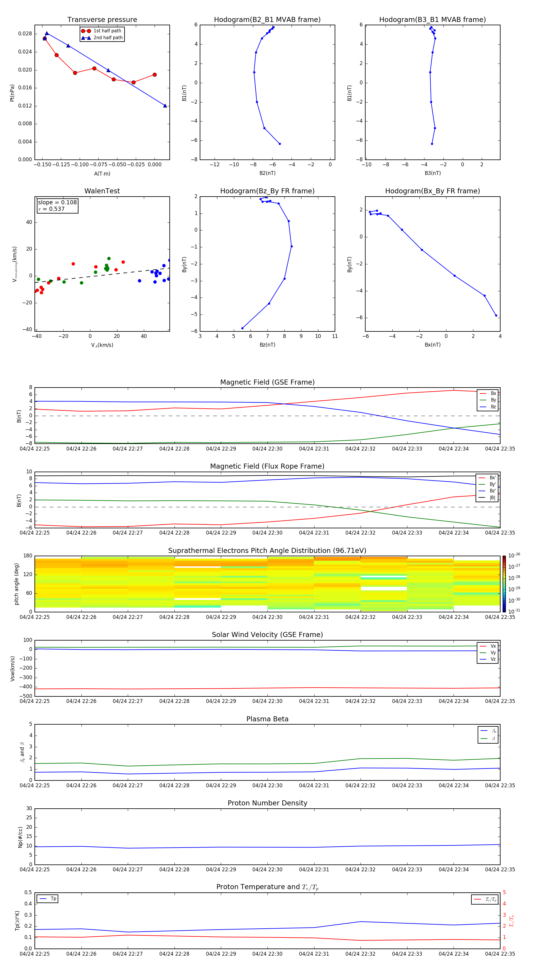Click the Bz legend entry in GSE plot

click(488, 407)
